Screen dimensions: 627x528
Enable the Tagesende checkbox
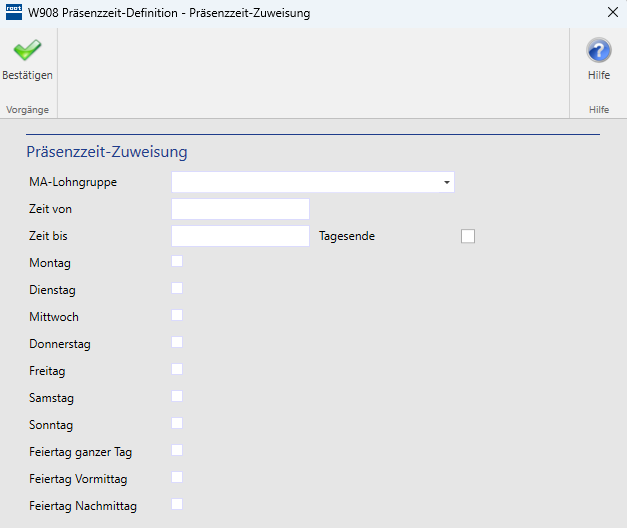(468, 236)
